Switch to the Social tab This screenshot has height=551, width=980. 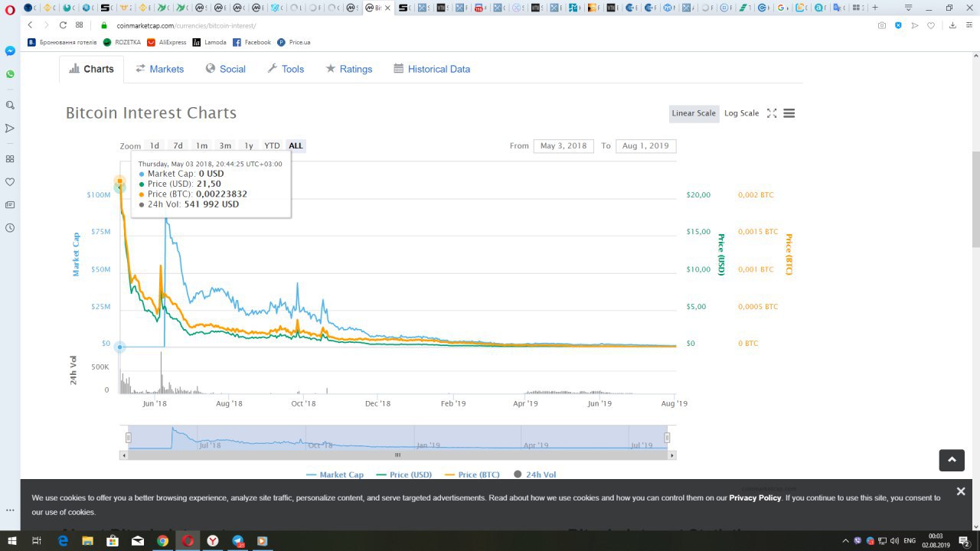click(226, 69)
